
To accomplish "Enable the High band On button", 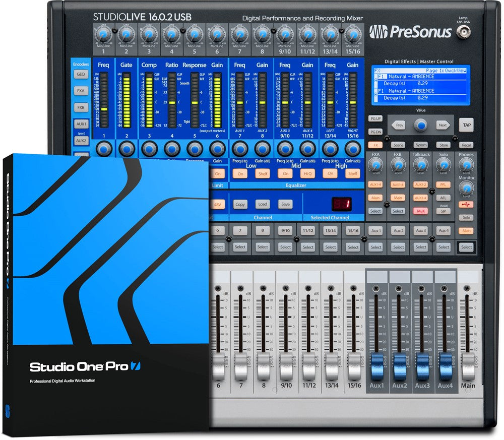I will pos(330,173).
